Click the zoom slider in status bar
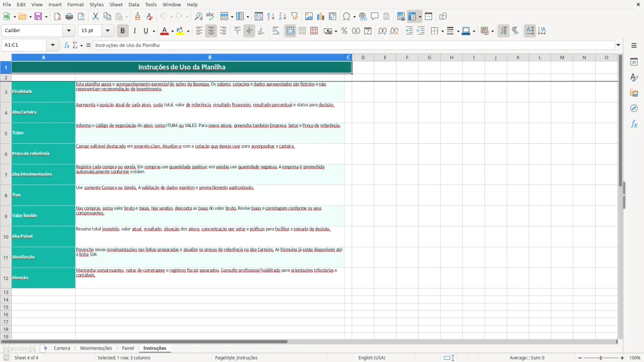The image size is (644, 362). point(601,358)
